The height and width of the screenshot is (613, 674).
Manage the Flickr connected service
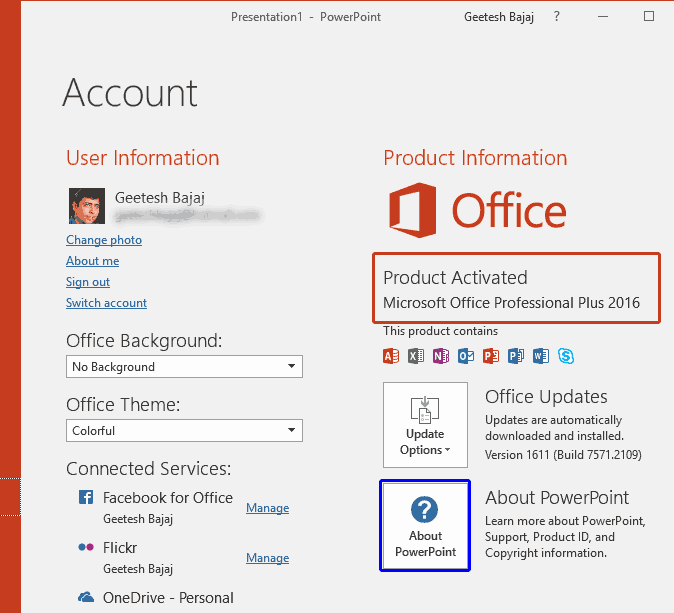point(267,558)
